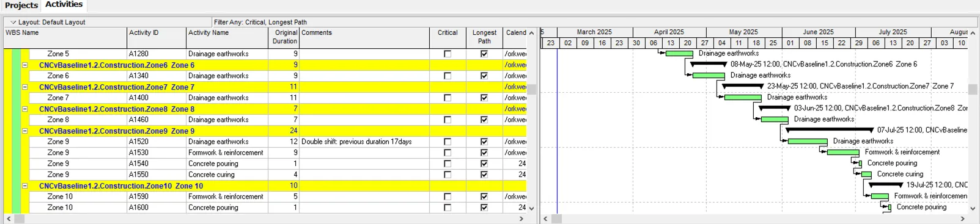Toggle Critical checkbox for activity A1340

pyautogui.click(x=448, y=76)
